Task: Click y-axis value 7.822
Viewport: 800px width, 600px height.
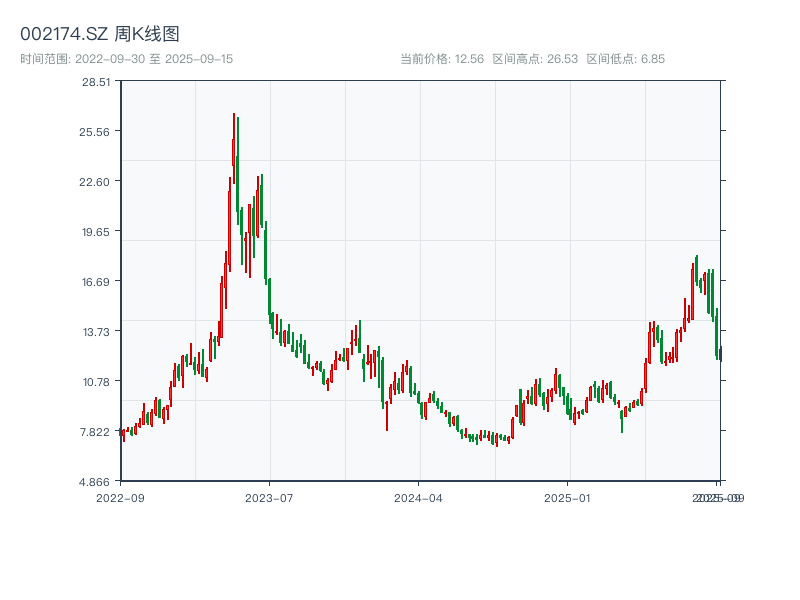Action: click(x=94, y=432)
